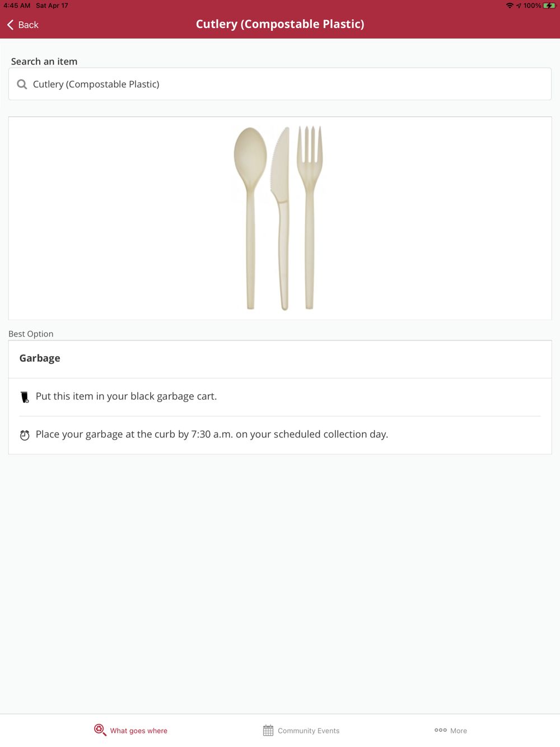This screenshot has width=560, height=747.
Task: Select the Garbage best option heading
Action: (40, 358)
